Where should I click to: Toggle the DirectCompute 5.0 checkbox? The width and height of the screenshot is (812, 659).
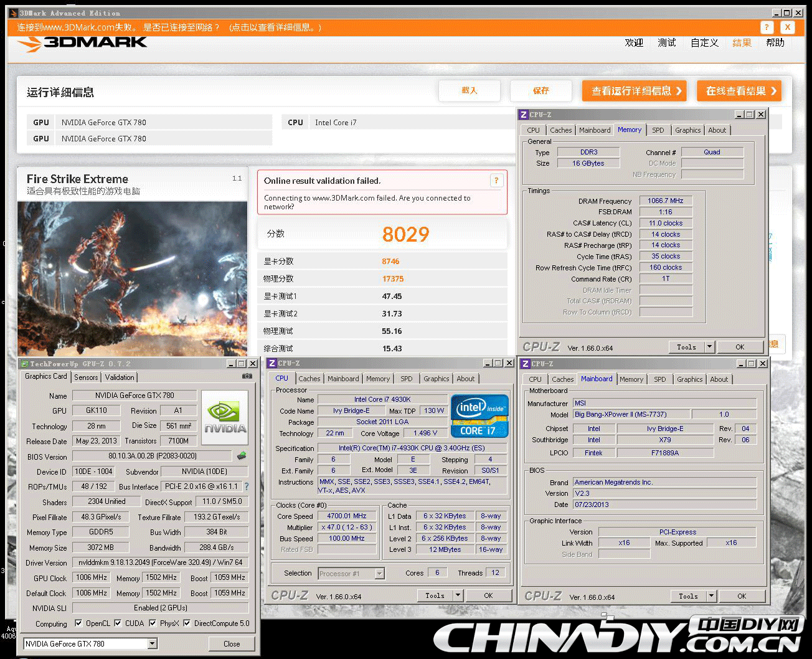[x=187, y=623]
